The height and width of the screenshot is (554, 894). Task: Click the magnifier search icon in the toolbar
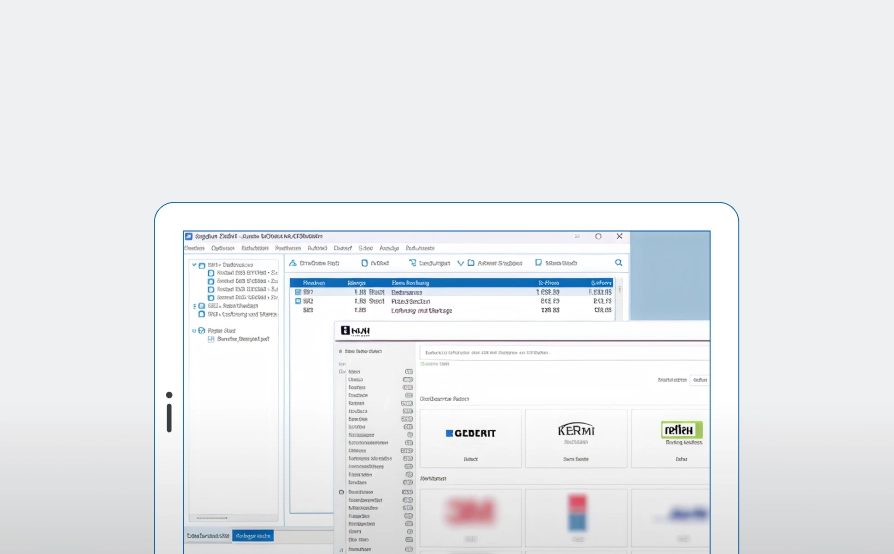pyautogui.click(x=619, y=263)
